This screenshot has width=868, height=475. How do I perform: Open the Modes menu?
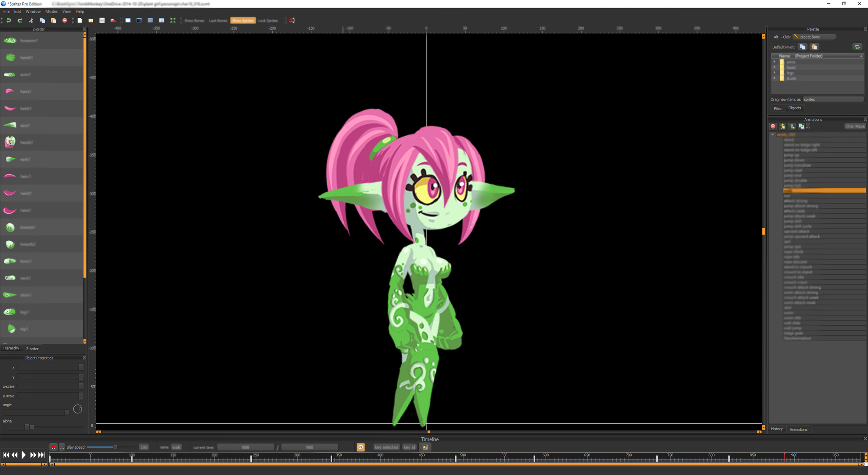coord(51,11)
